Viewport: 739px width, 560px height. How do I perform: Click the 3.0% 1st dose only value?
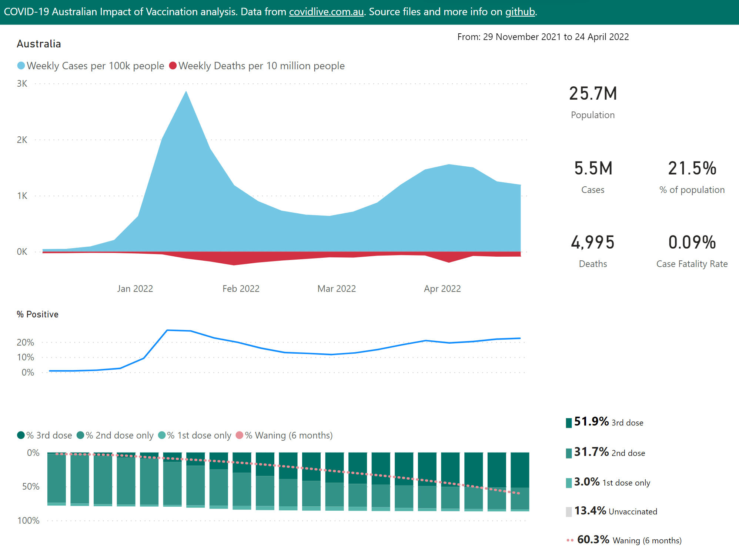coord(587,482)
